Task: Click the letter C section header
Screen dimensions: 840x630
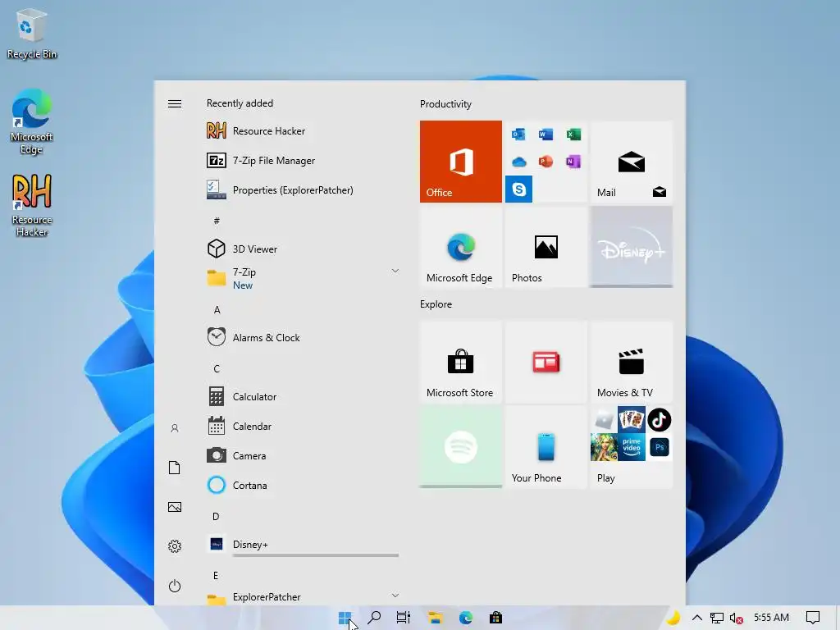Action: 217,368
